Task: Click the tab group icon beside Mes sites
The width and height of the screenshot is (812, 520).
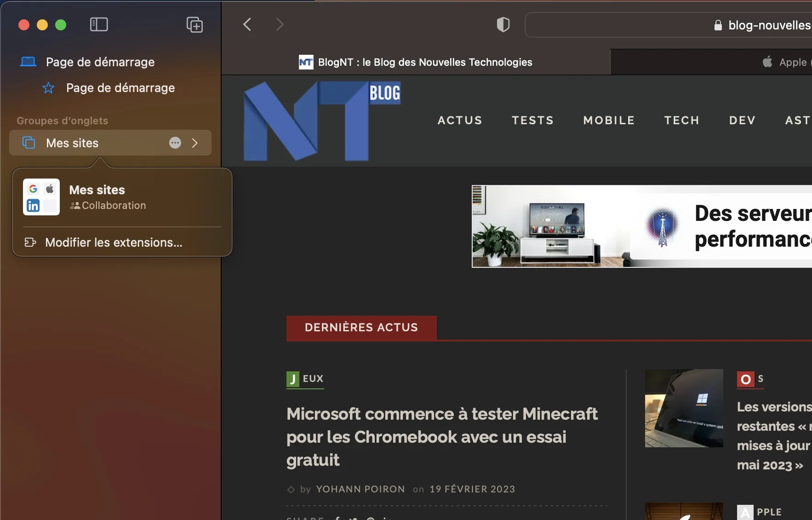Action: (29, 143)
